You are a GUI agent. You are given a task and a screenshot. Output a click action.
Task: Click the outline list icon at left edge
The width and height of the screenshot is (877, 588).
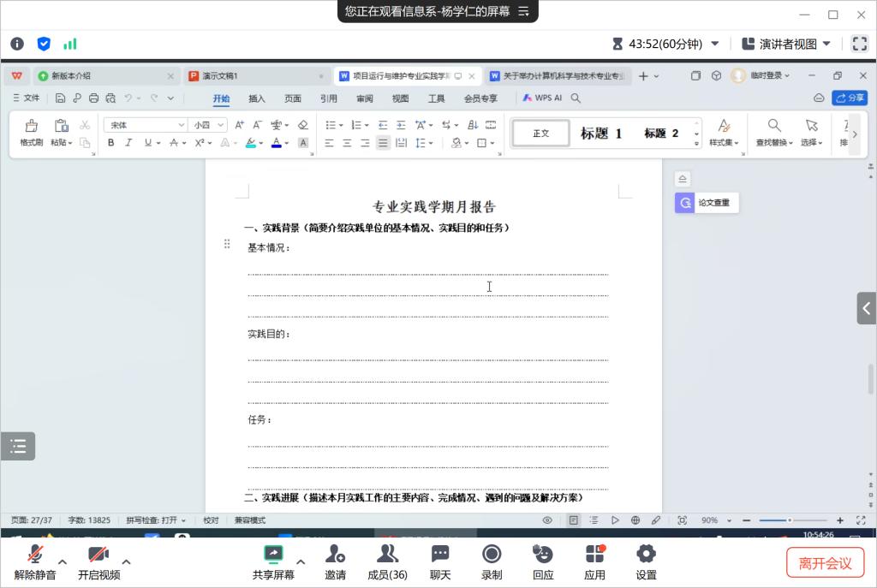[x=18, y=446]
